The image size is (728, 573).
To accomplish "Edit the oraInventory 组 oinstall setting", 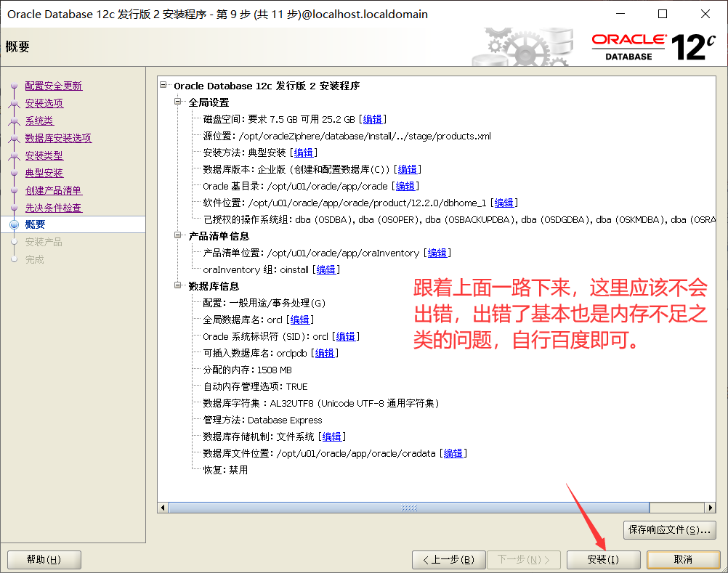I will pyautogui.click(x=326, y=269).
